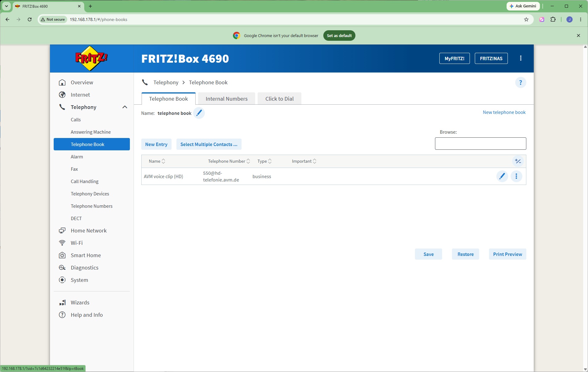The image size is (588, 372).
Task: Edit telephone book name pencil icon
Action: pos(199,113)
